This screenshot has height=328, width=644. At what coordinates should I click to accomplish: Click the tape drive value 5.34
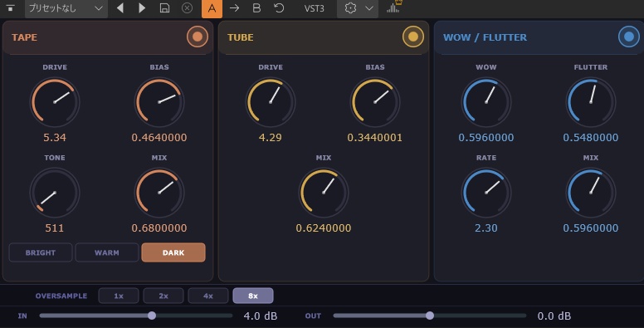55,138
